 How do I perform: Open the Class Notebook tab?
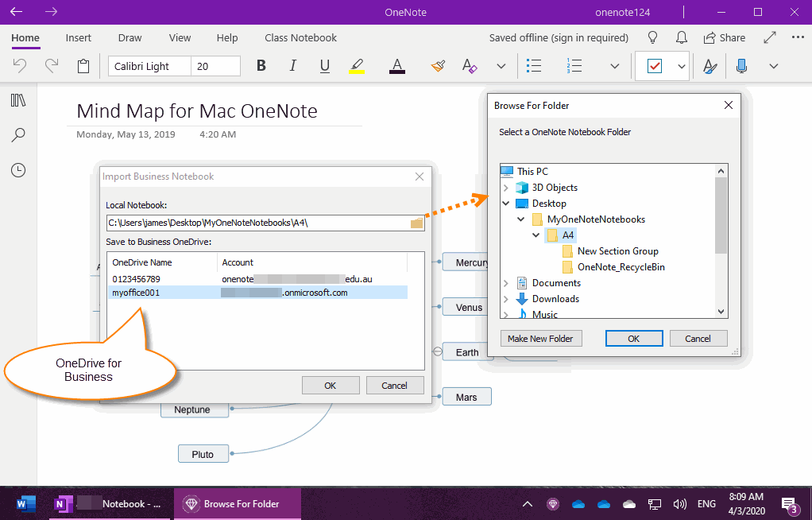click(300, 38)
